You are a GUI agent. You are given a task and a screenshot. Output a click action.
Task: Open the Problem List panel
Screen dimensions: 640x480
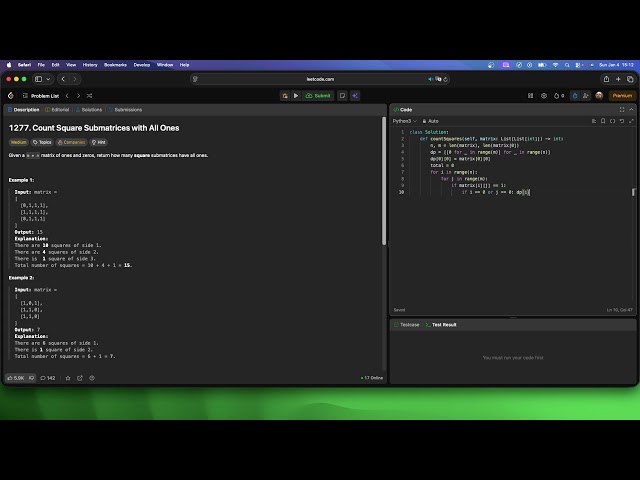point(41,96)
